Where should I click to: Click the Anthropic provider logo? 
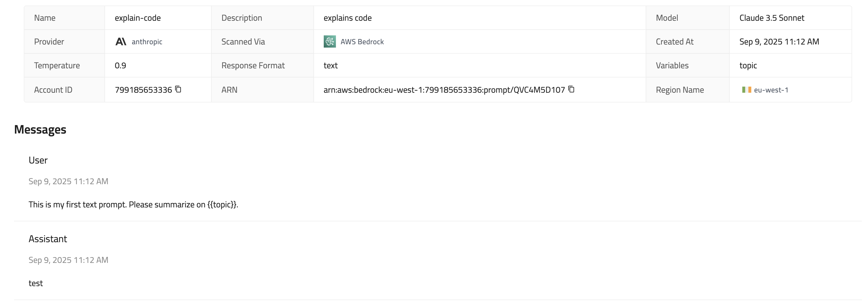click(121, 41)
